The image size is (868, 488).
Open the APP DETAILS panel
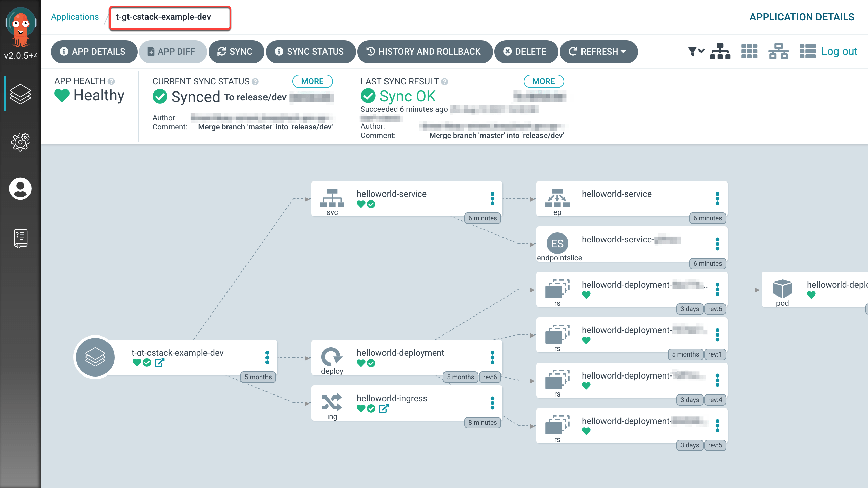(94, 52)
